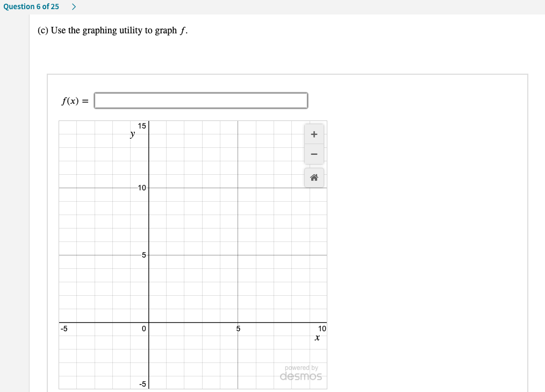The height and width of the screenshot is (392, 545).
Task: Click the desmos branding text
Action: tap(300, 376)
